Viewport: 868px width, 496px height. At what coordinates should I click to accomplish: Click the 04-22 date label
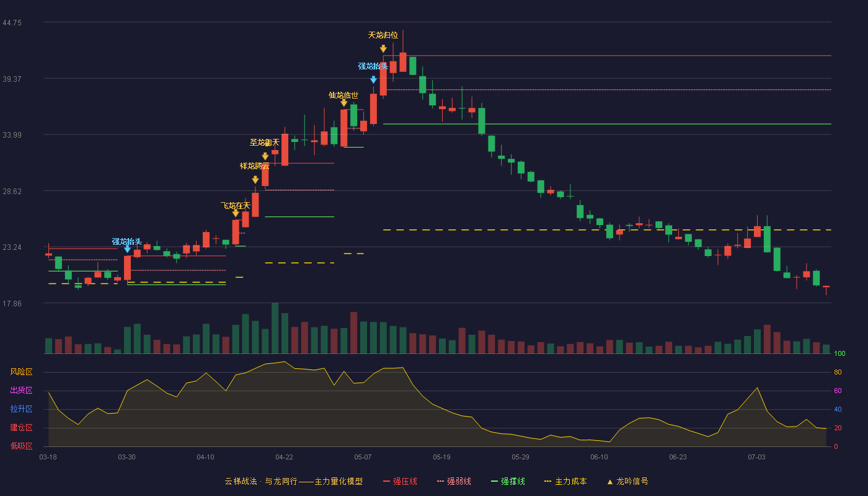284,457
